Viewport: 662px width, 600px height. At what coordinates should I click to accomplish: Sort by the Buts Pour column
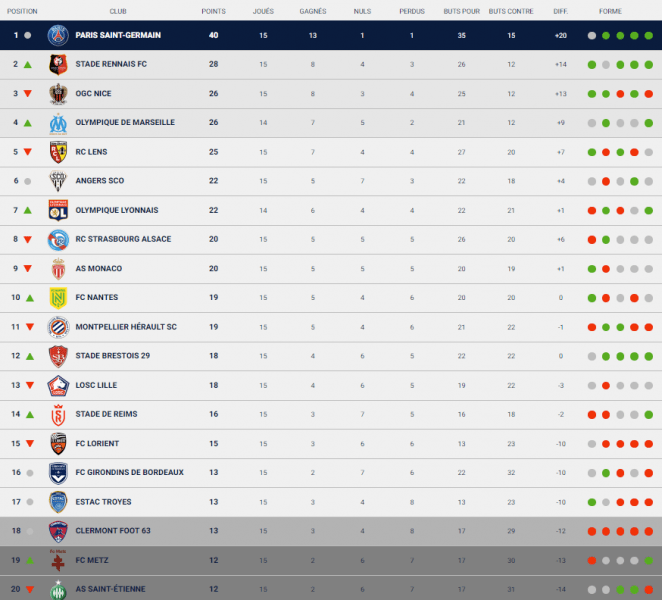click(466, 11)
